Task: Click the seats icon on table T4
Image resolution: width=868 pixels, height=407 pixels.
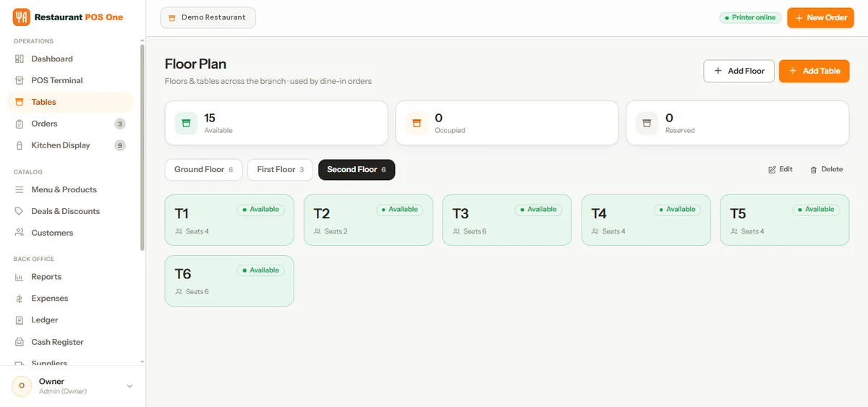Action: click(595, 231)
